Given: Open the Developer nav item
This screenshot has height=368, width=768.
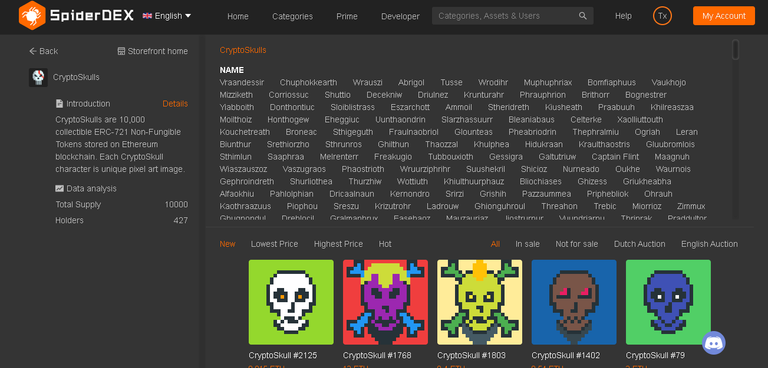Looking at the screenshot, I should point(400,16).
